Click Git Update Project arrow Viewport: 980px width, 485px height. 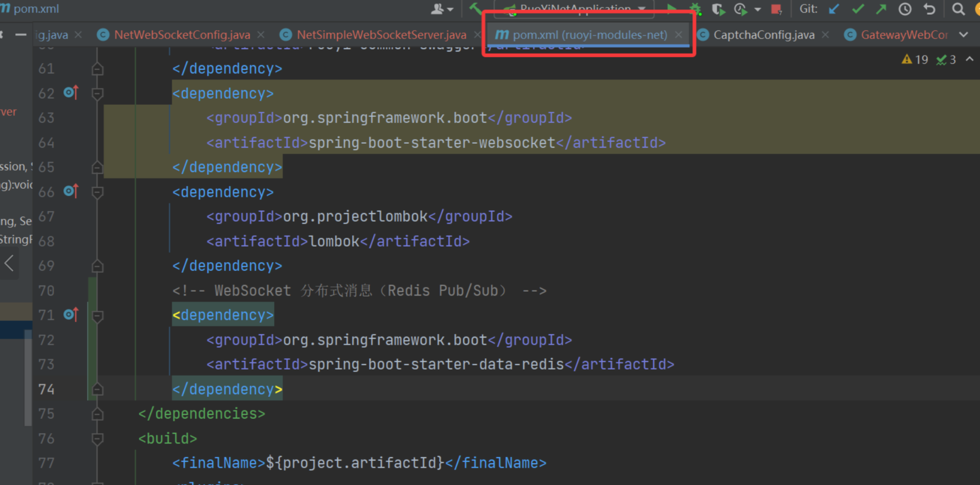click(834, 9)
